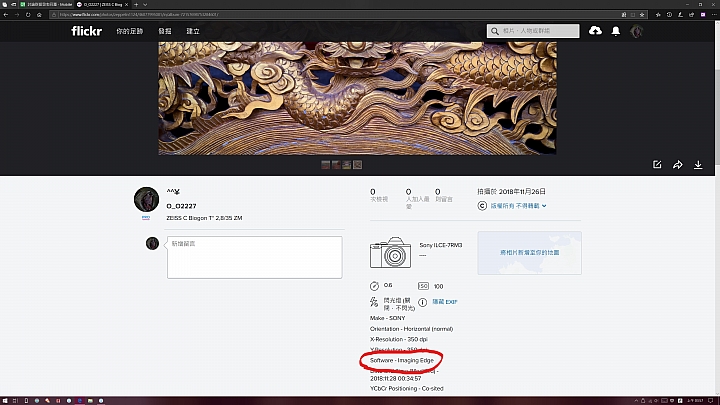Open the notifications bell
720x405 pixels.
tap(616, 31)
